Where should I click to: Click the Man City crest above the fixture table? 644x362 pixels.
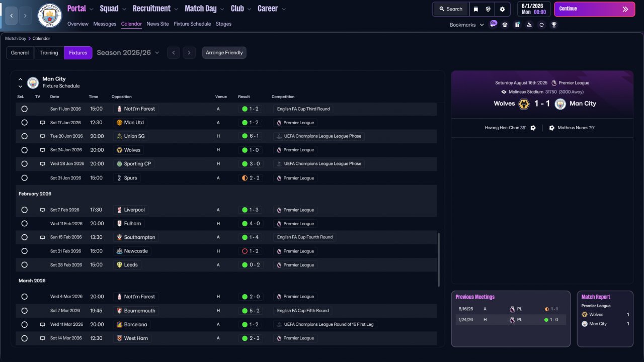tap(33, 82)
